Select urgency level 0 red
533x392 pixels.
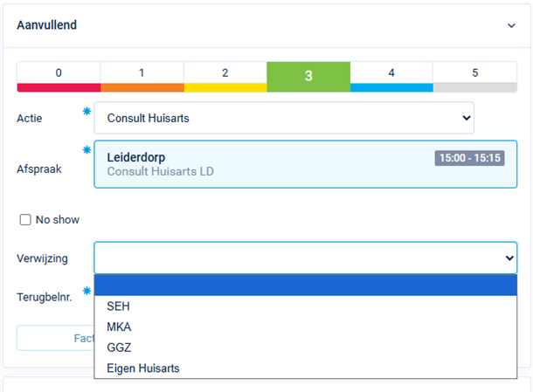[59, 76]
